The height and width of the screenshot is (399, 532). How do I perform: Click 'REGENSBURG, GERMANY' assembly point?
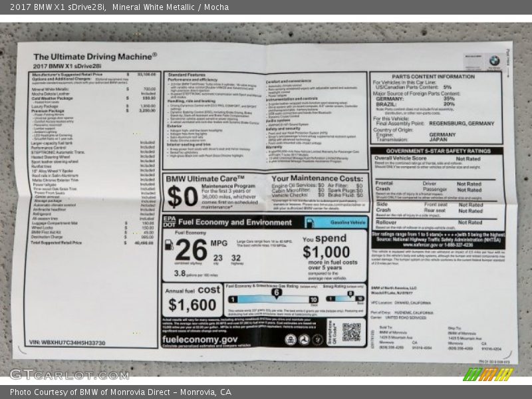(462, 124)
